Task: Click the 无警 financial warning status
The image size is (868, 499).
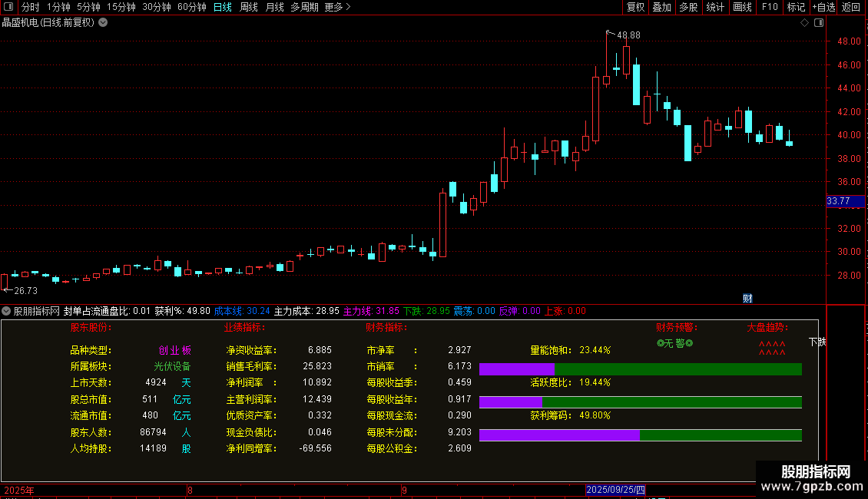Action: click(x=674, y=344)
